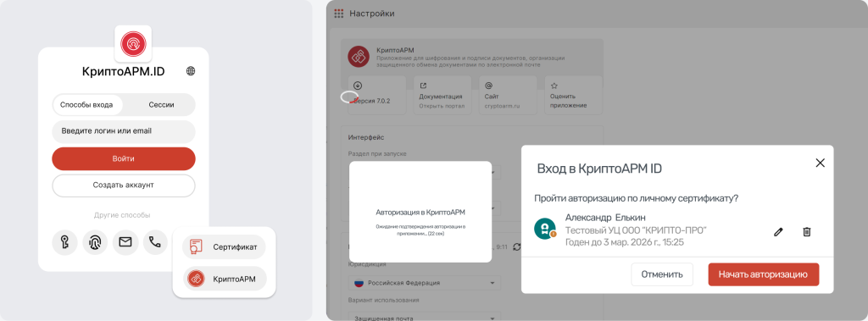Viewport: 868px width, 321px height.
Task: Click the Оценить приложение star card
Action: pos(573,95)
